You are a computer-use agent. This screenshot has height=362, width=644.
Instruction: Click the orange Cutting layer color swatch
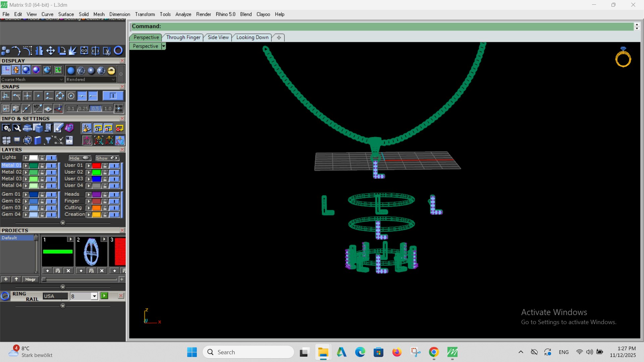point(97,208)
